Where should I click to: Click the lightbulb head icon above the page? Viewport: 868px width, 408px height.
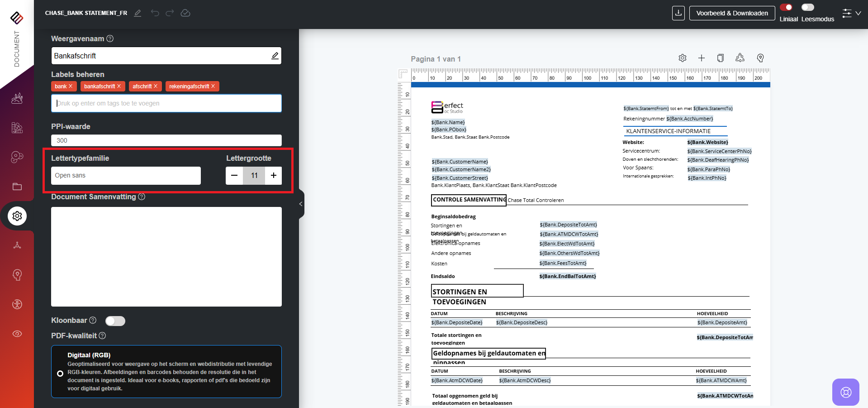[x=760, y=58]
